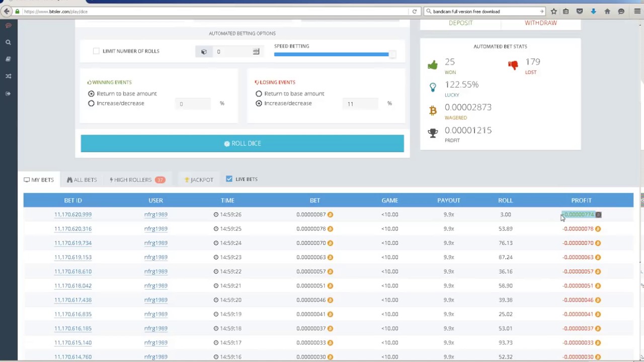Screen dimensions: 644x362
Task: Open the High Rollers tab
Action: point(137,179)
